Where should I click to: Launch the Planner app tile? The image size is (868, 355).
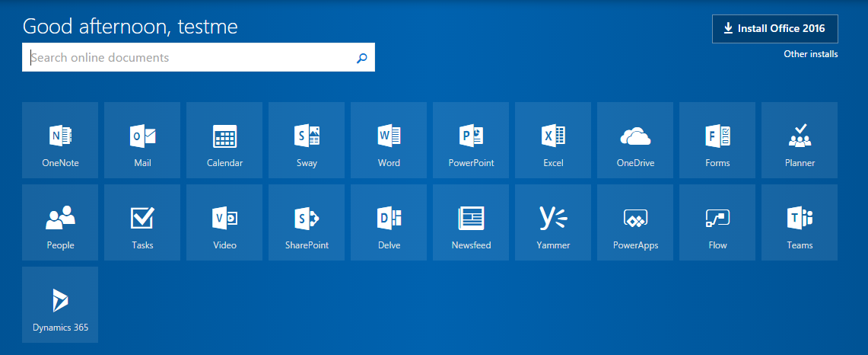click(800, 139)
